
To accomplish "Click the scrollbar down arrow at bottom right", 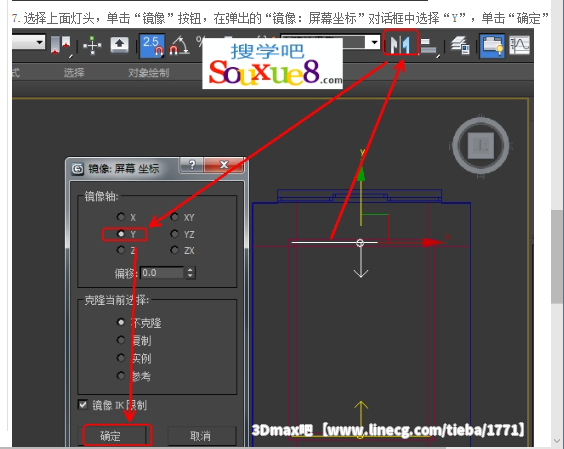I will point(557,441).
